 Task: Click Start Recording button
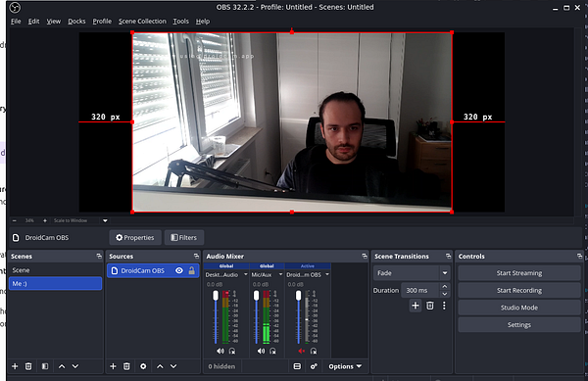pos(519,290)
